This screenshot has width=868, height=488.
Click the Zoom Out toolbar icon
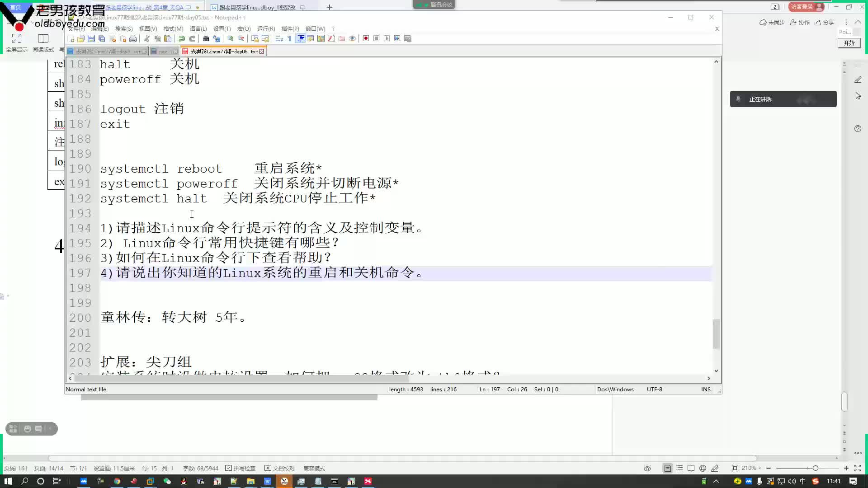click(x=241, y=38)
